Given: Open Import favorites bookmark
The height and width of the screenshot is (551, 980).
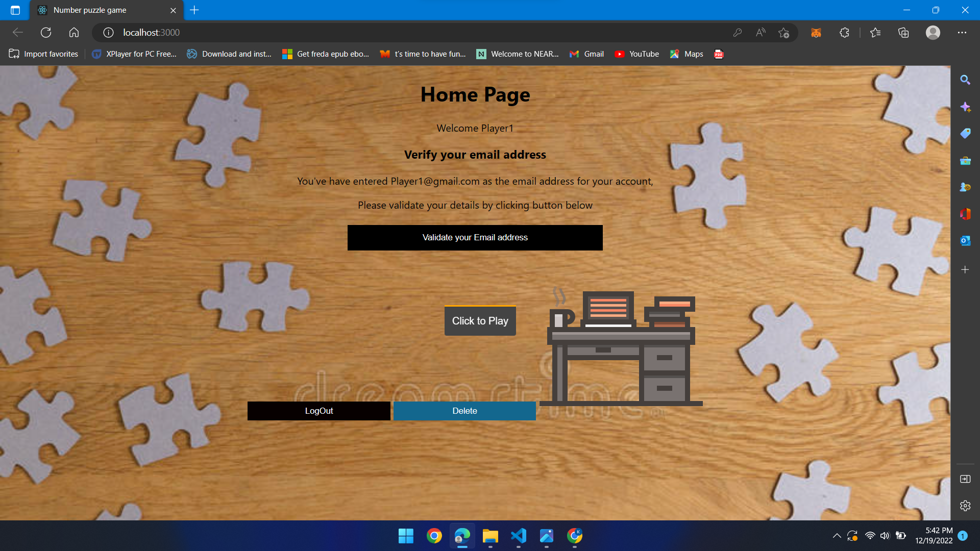Looking at the screenshot, I should click(44, 54).
